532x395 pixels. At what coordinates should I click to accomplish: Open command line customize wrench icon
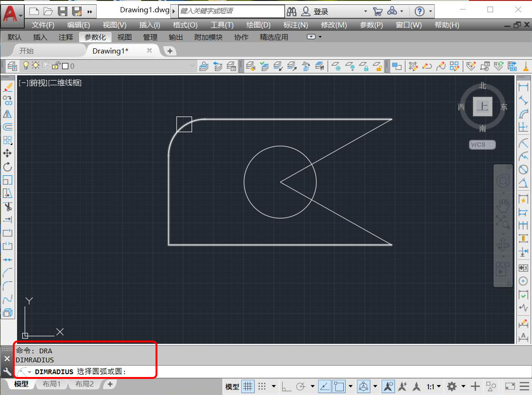pos(7,372)
